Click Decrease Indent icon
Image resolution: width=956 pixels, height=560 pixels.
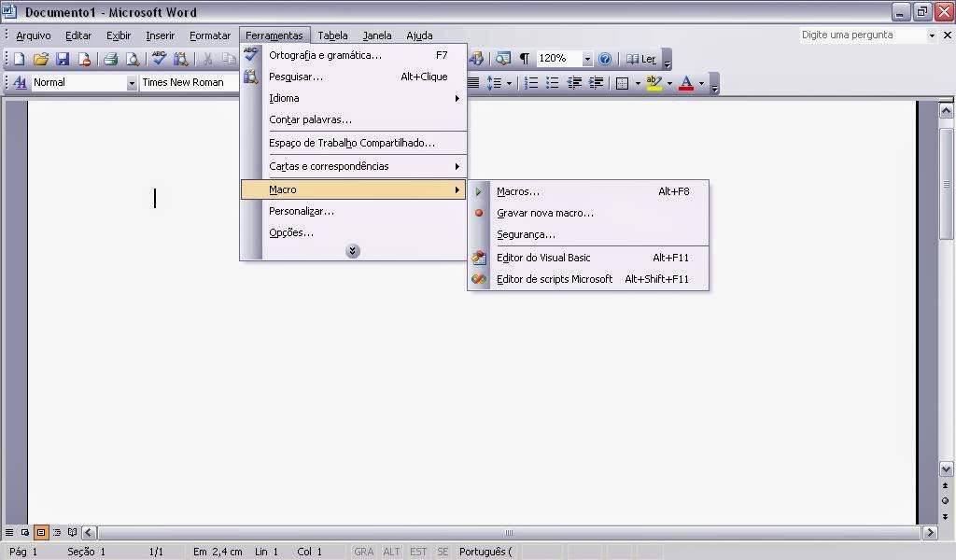tap(574, 82)
